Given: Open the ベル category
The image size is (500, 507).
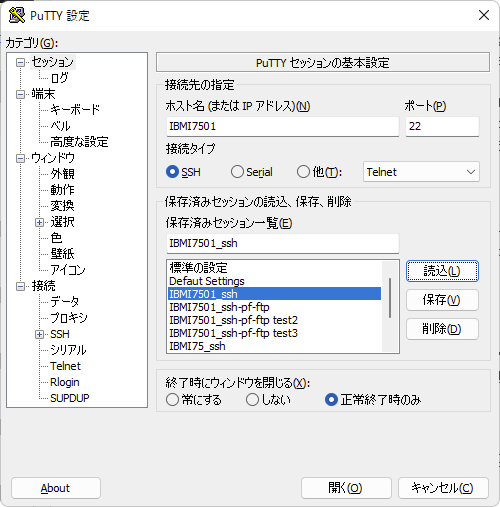Looking at the screenshot, I should point(60,126).
